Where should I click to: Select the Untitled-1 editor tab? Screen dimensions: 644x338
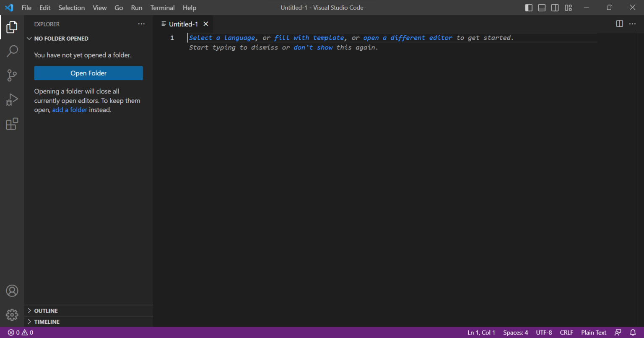[183, 24]
